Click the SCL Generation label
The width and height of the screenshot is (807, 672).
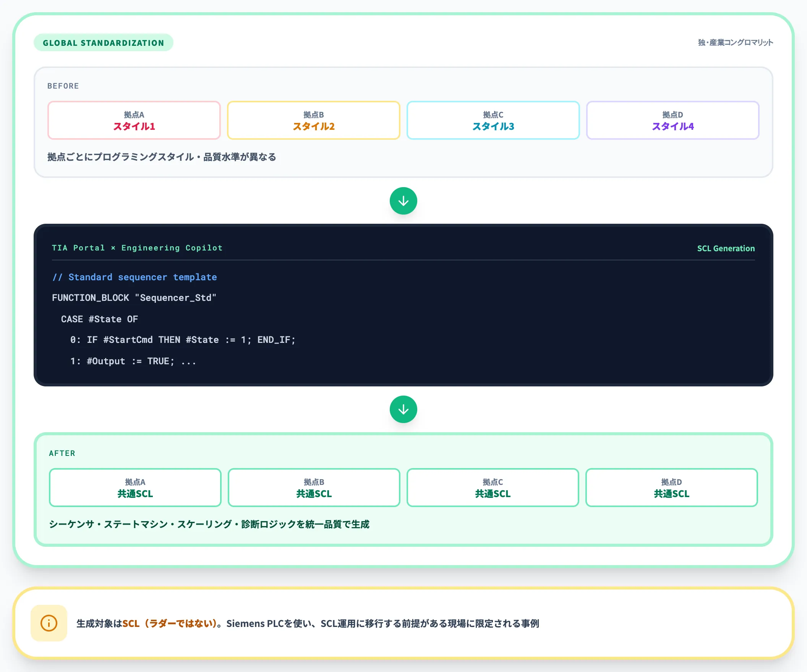(726, 249)
